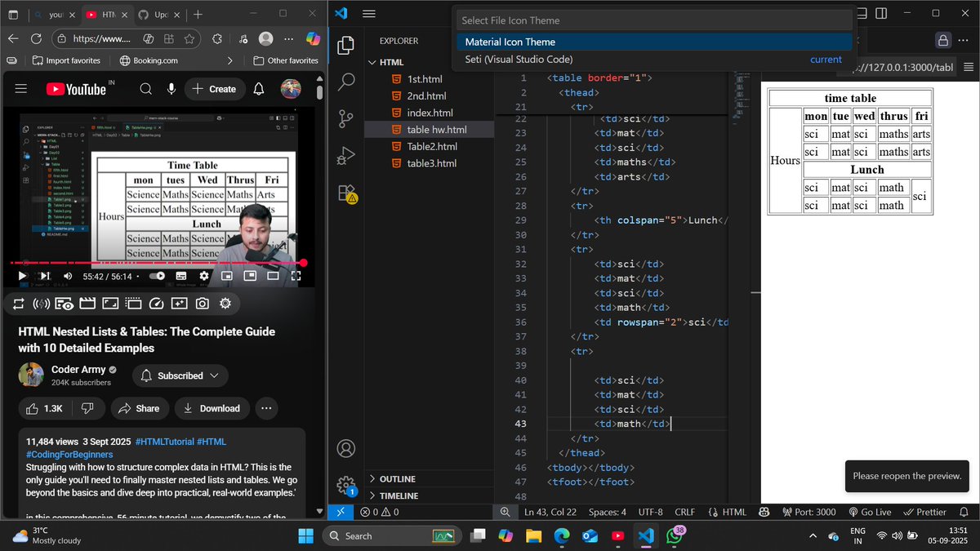Open the Search view in VS Code activity bar
The image size is (980, 551).
(346, 81)
